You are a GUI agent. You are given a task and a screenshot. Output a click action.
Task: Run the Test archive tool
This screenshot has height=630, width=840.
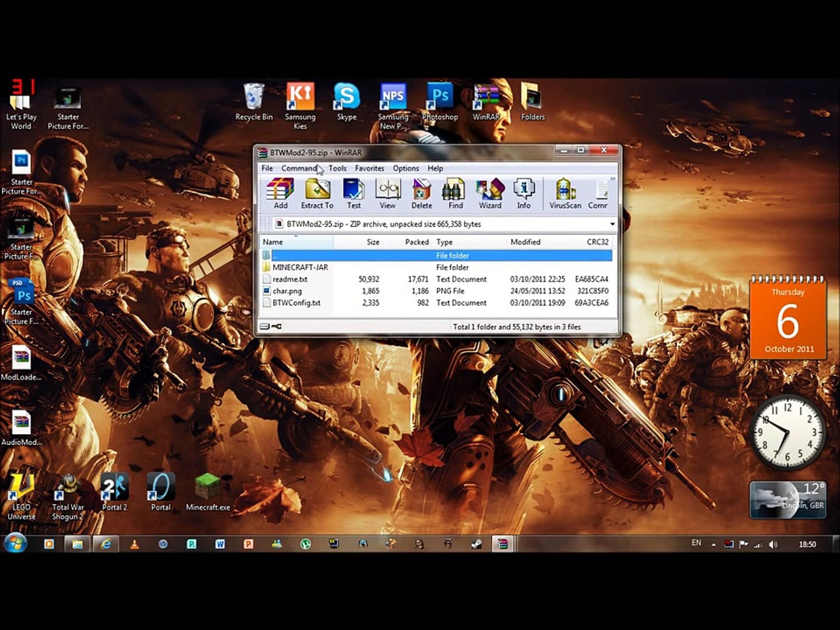pyautogui.click(x=353, y=194)
